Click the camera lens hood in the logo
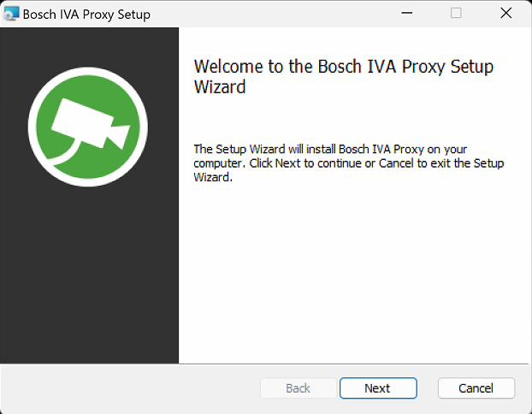 [120, 134]
